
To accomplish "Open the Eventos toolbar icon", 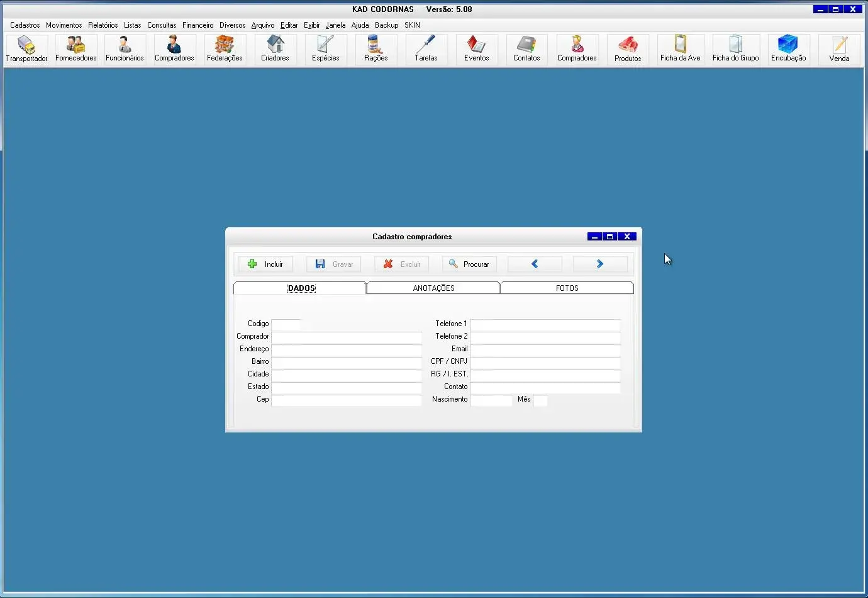I will [x=476, y=49].
